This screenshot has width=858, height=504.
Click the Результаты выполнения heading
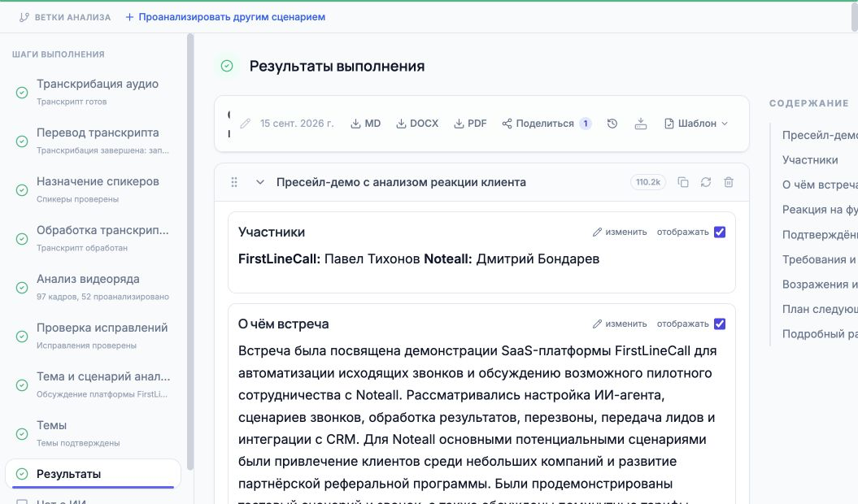tap(337, 66)
